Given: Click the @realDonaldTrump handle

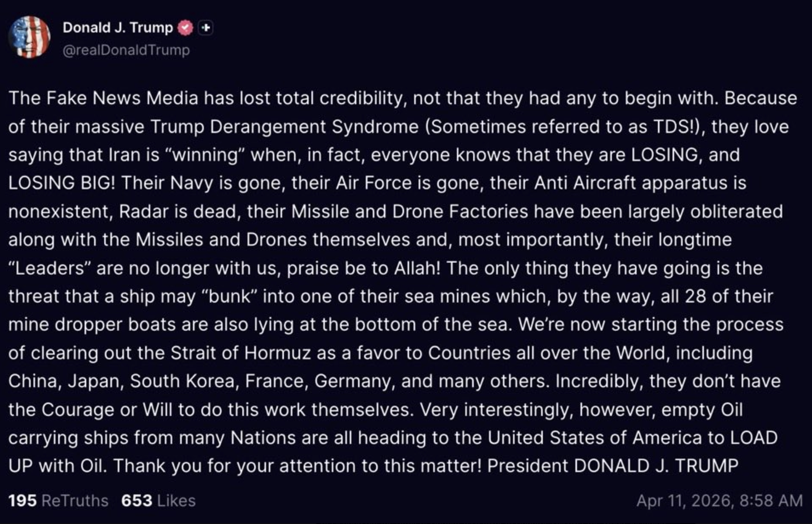Looking at the screenshot, I should pyautogui.click(x=126, y=50).
